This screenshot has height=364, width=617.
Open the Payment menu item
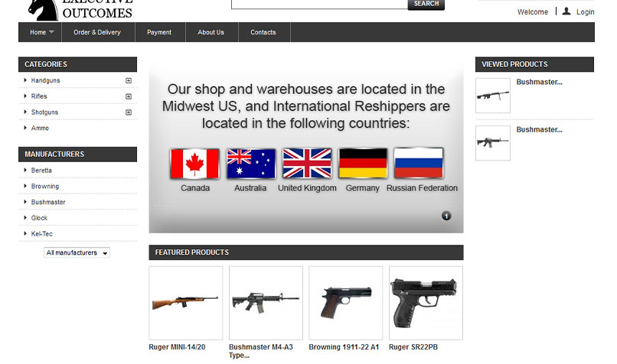[x=159, y=32]
